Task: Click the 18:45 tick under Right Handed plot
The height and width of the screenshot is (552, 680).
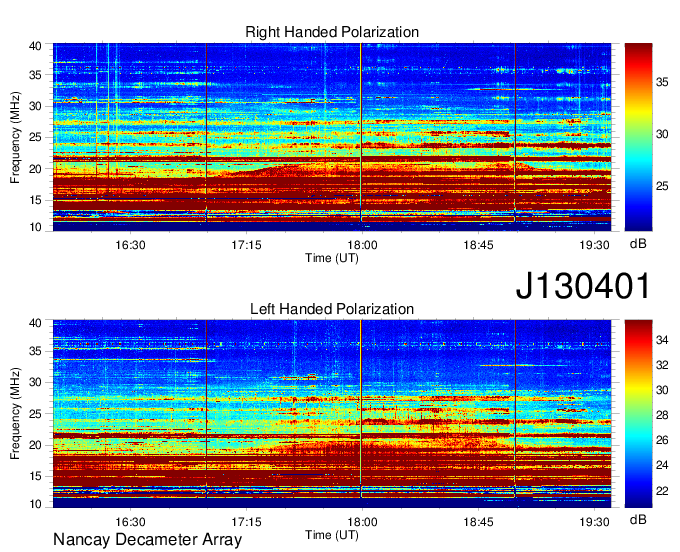Action: click(478, 245)
